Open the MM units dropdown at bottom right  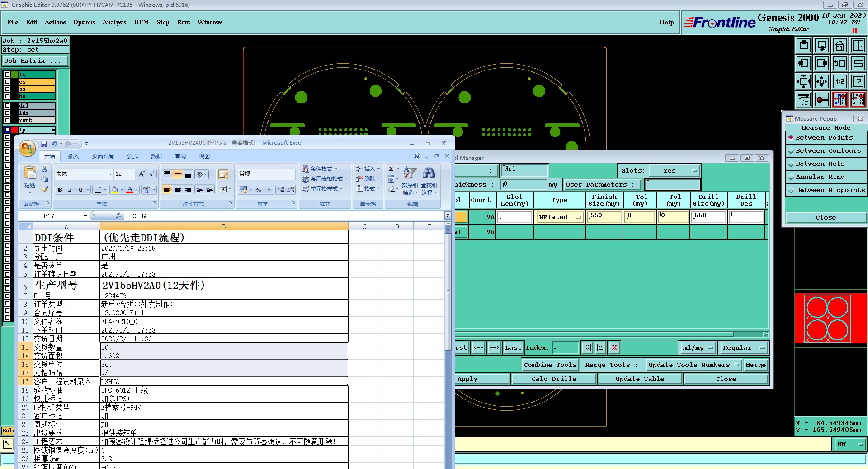point(849,445)
